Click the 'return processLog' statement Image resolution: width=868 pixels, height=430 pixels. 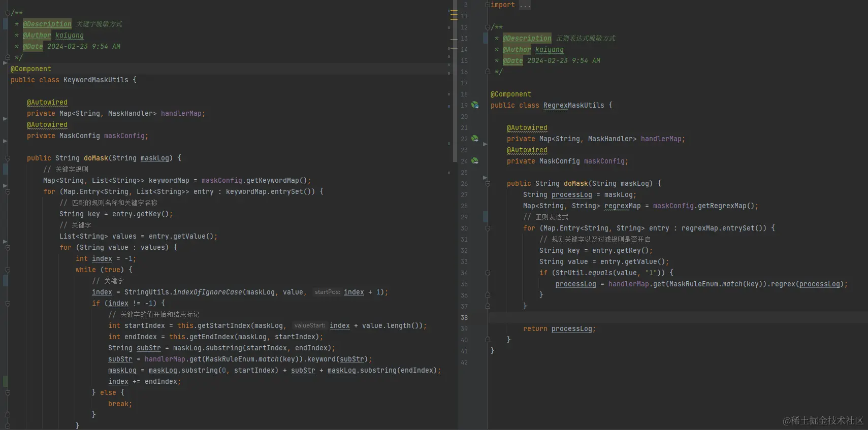pos(559,329)
